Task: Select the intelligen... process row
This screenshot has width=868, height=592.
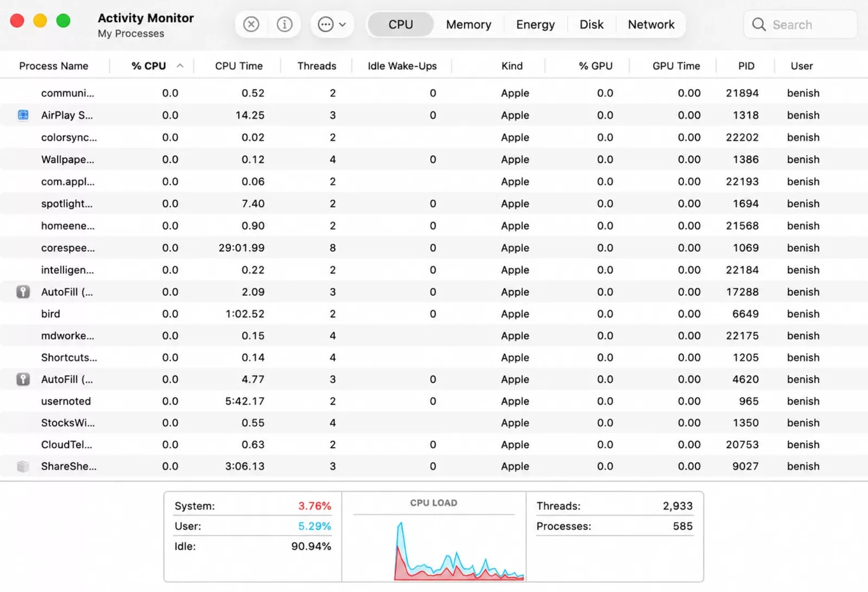Action: tap(434, 270)
